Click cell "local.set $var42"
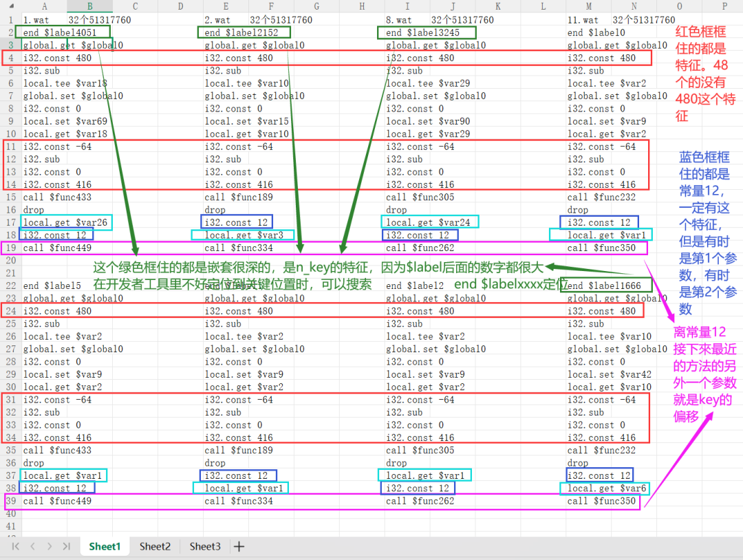743x560 pixels. point(610,374)
